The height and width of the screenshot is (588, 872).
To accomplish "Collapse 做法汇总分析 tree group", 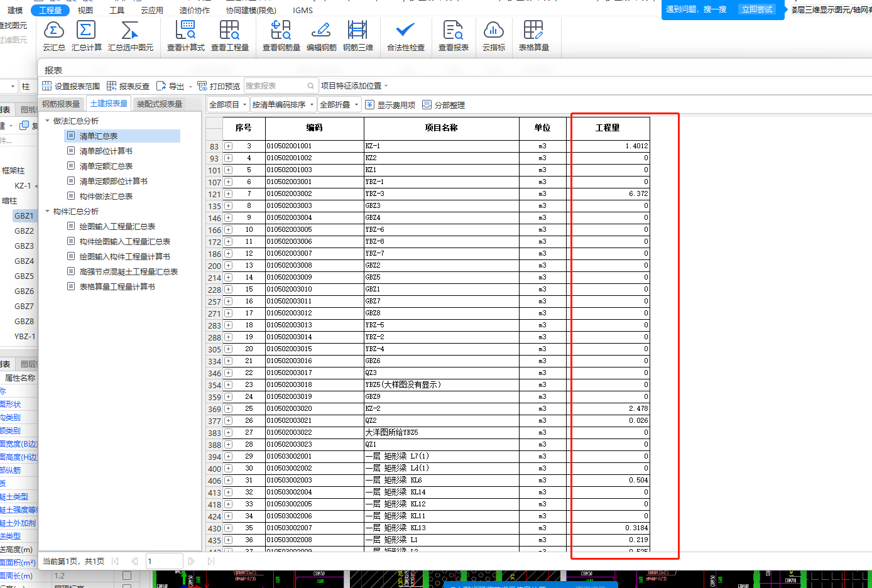I will point(47,121).
